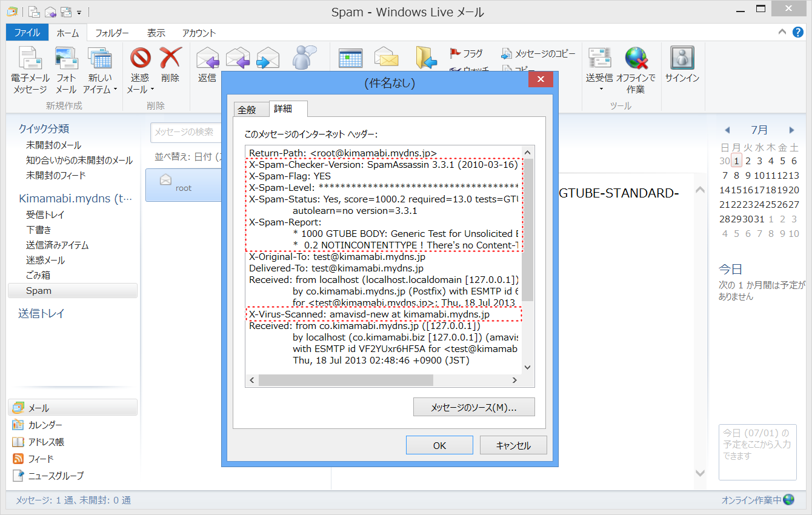Viewport: 812px width, 515px height.
Task: Click header box horizontal scrollbar right arrow
Action: point(514,380)
